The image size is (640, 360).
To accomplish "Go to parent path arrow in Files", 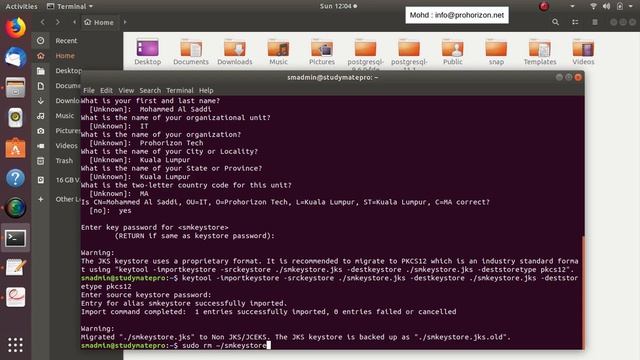I will coord(74,22).
